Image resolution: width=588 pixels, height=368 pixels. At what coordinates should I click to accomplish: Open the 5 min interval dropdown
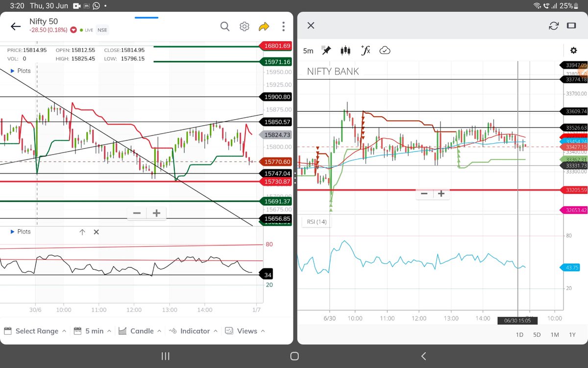coord(93,331)
